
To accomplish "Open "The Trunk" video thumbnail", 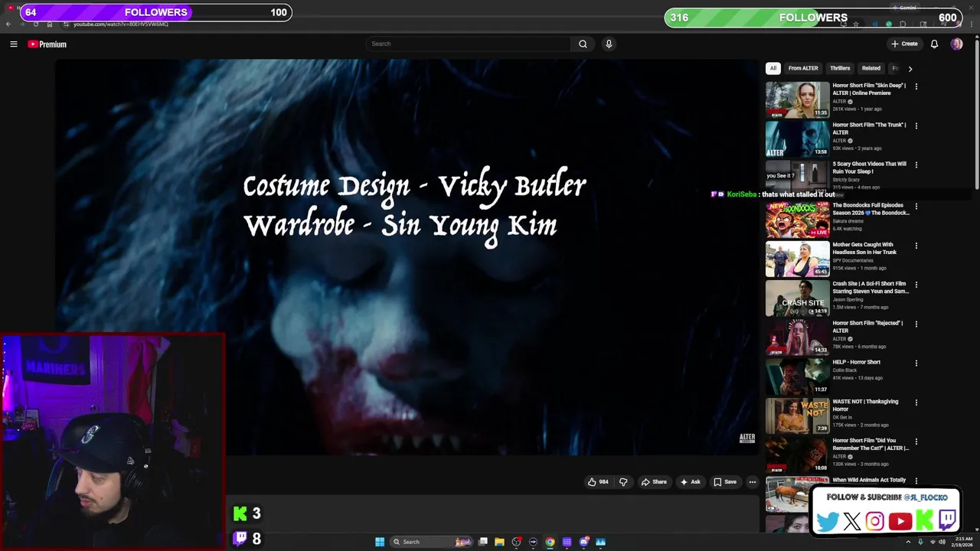I will (797, 139).
